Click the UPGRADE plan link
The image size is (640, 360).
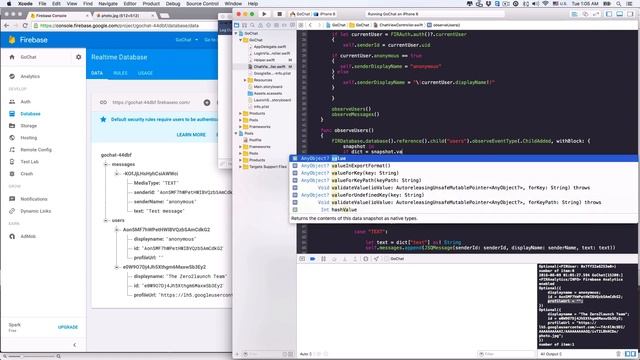point(68,327)
